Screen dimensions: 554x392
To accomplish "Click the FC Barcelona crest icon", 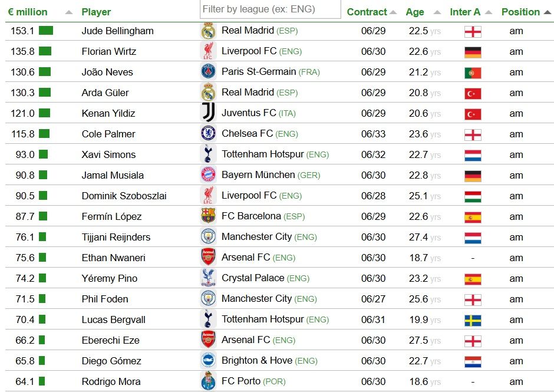I will 208,216.
